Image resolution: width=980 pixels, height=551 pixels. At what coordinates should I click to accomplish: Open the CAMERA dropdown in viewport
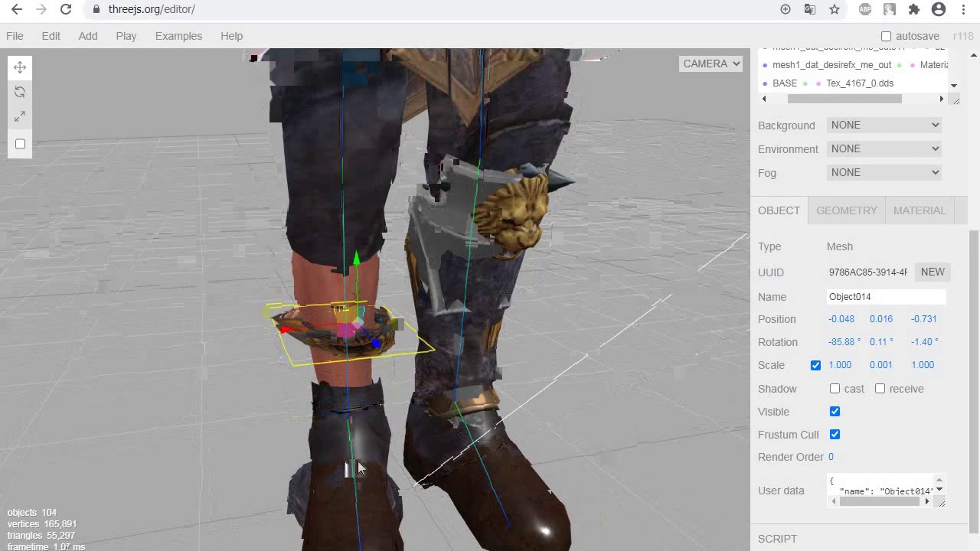click(x=711, y=64)
